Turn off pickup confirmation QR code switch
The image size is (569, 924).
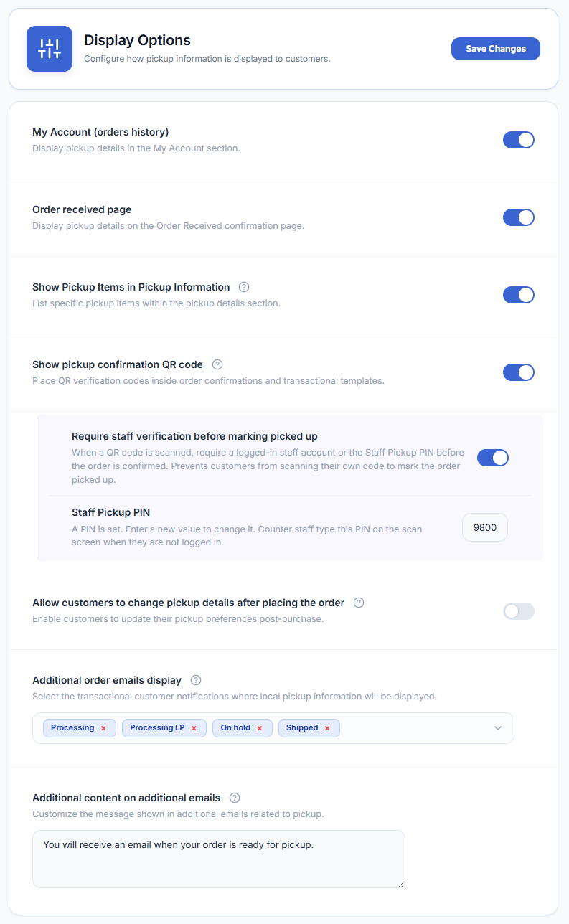tap(519, 372)
